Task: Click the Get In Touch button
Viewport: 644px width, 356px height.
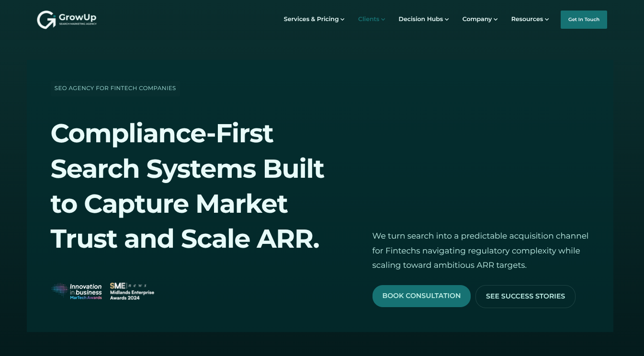Action: pyautogui.click(x=584, y=20)
